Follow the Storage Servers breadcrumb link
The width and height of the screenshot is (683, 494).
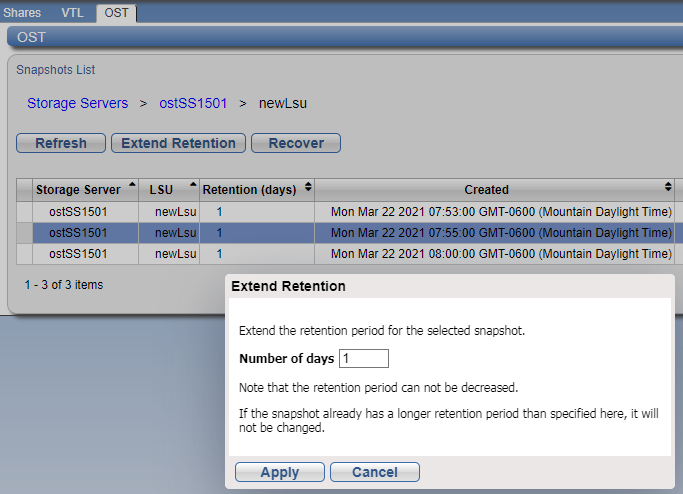77,103
